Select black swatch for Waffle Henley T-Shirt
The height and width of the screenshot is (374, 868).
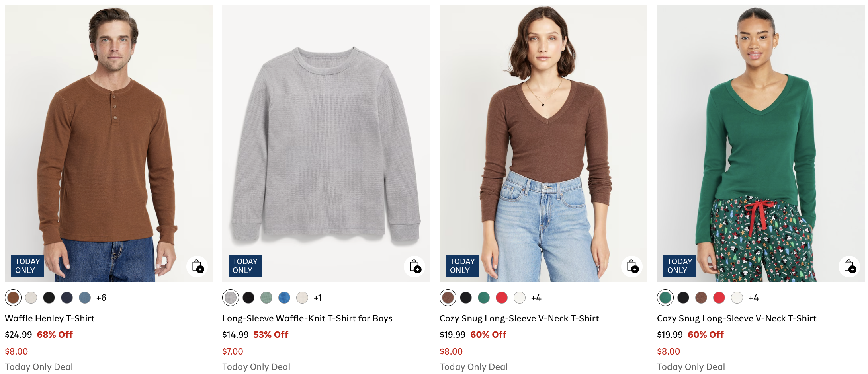[49, 298]
